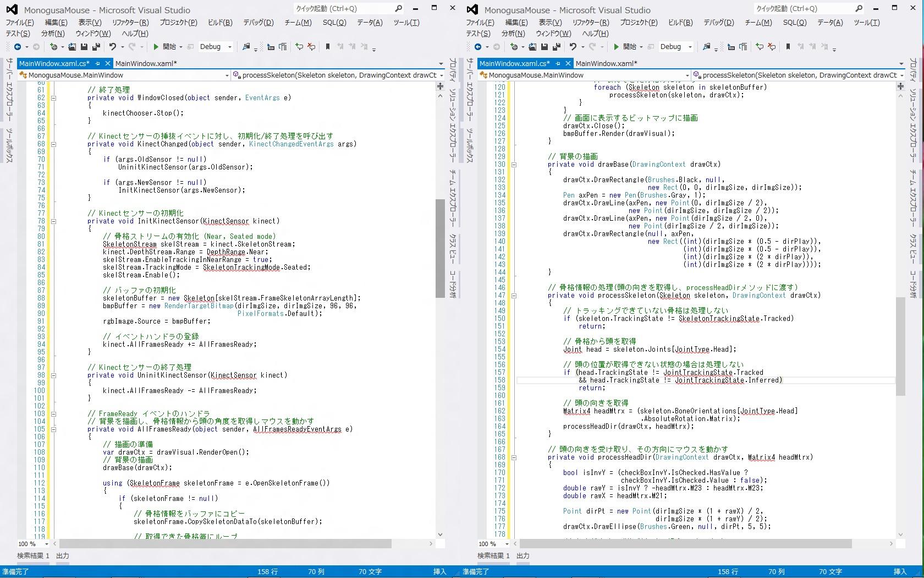The height and width of the screenshot is (578, 924).
Task: Click Save icon in left window toolbar
Action: pos(84,47)
